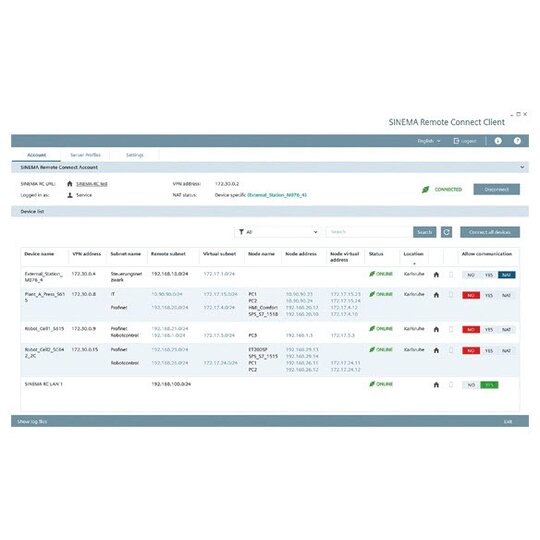The height and width of the screenshot is (540, 540).
Task: Switch to the Settings tab
Action: pos(135,155)
